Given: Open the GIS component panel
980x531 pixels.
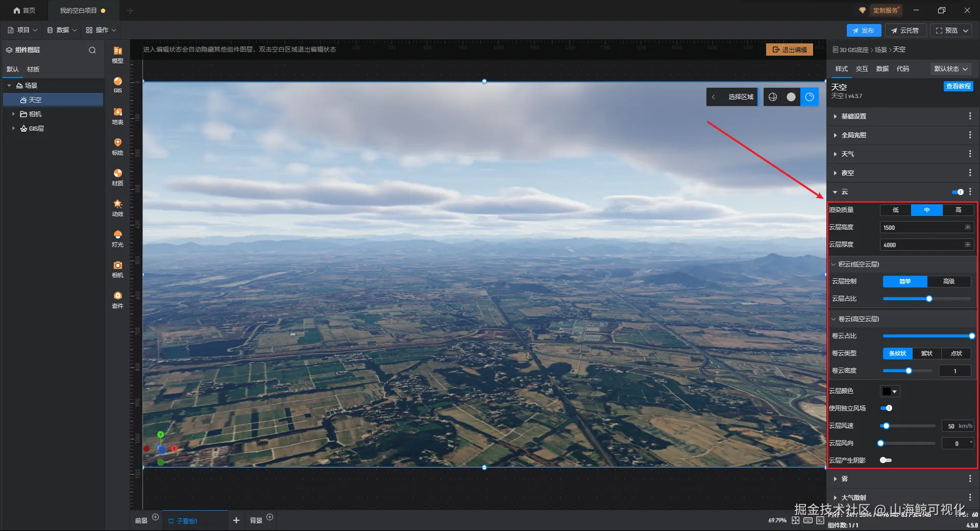Looking at the screenshot, I should (117, 85).
